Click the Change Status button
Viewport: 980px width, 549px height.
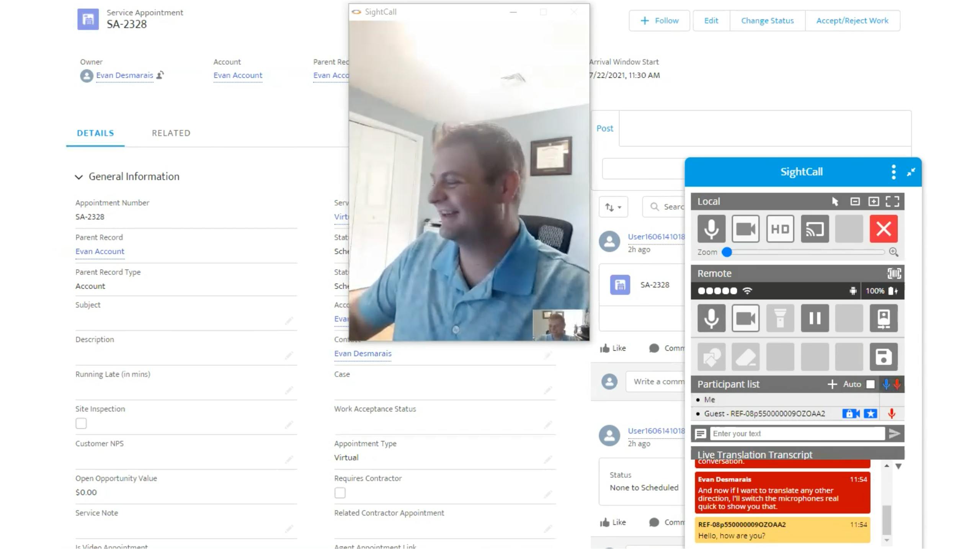(x=767, y=21)
